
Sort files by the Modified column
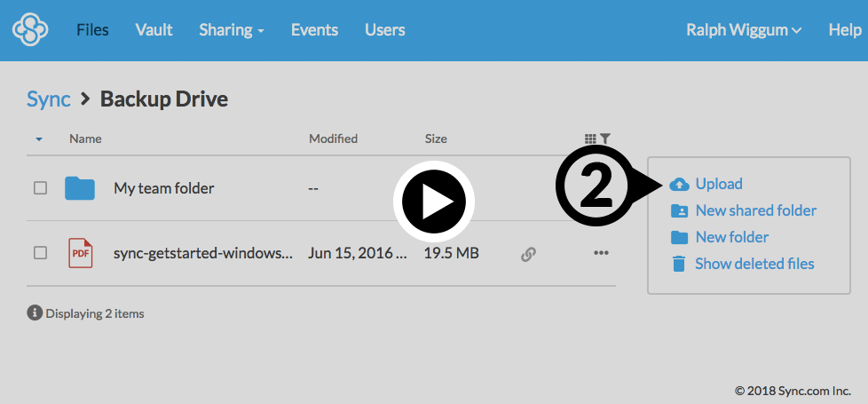333,139
